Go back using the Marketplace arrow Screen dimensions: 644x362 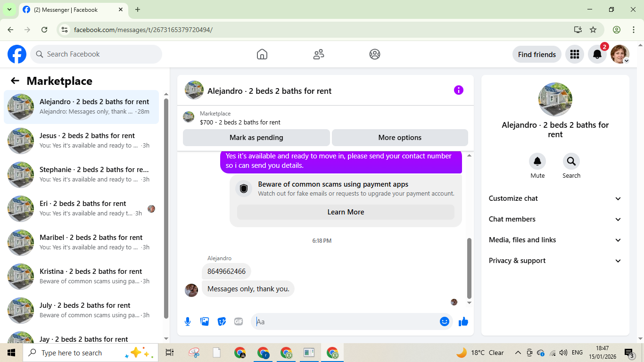click(x=15, y=81)
